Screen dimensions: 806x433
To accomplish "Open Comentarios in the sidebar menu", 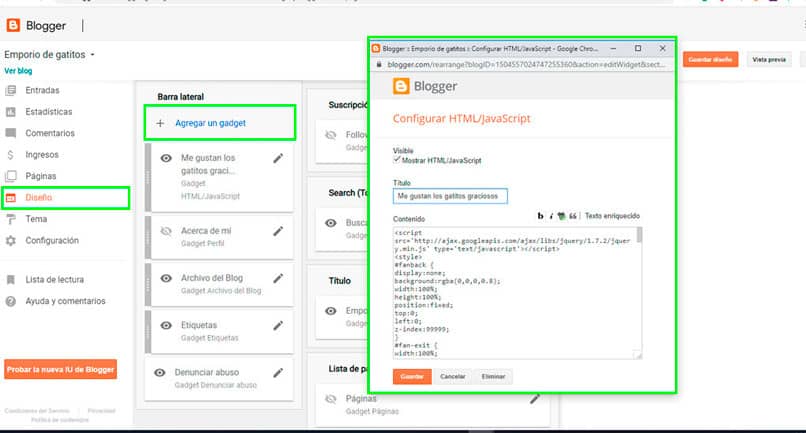I will (50, 133).
